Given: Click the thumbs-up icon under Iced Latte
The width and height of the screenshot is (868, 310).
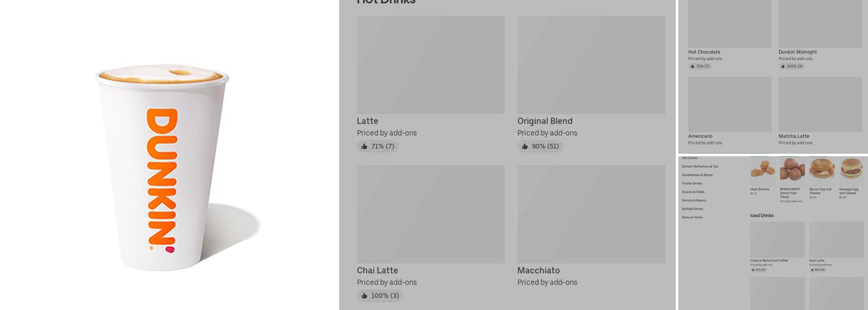Looking at the screenshot, I should click(x=812, y=270).
